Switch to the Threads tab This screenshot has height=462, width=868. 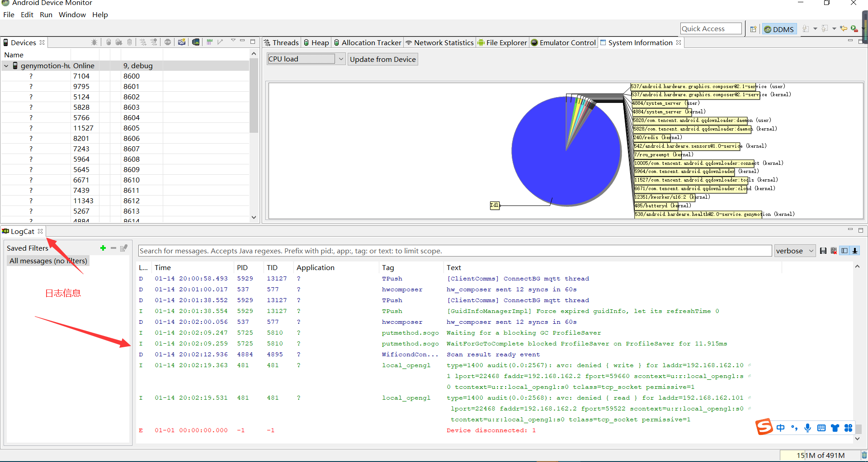(x=281, y=42)
